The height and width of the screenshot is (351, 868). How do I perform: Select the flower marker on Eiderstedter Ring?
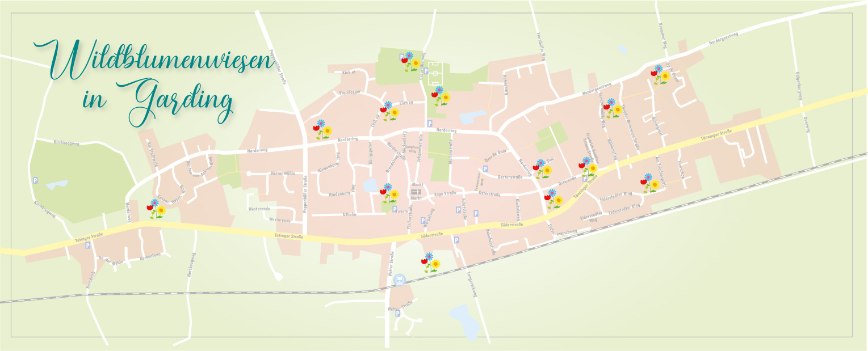tap(649, 183)
